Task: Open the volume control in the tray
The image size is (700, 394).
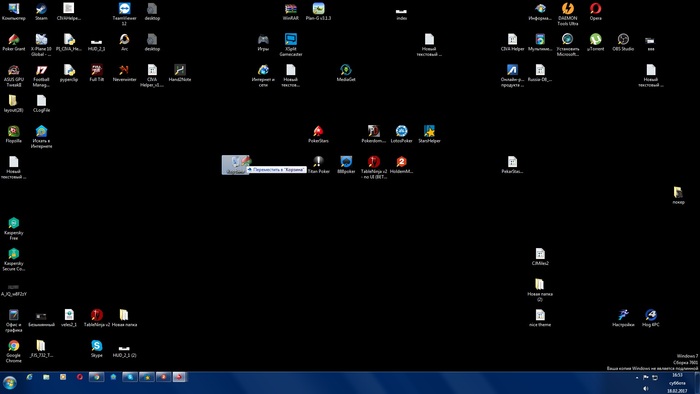Action: (646, 389)
